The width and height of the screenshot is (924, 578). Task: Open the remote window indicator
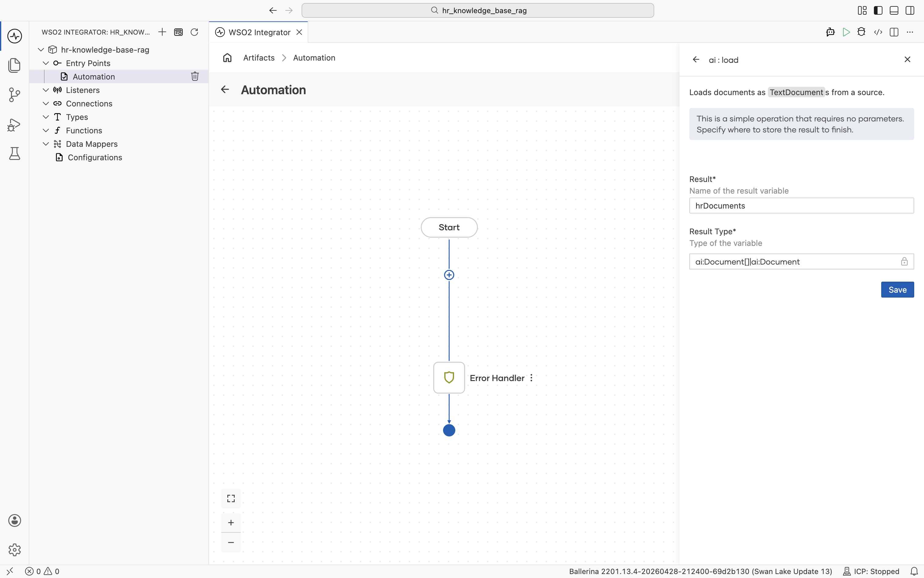[10, 571]
